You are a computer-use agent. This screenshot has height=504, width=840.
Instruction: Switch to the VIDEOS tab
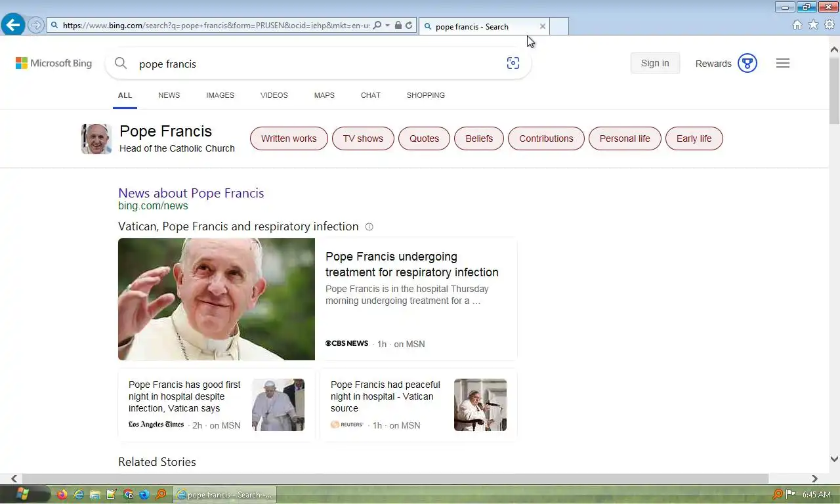274,95
